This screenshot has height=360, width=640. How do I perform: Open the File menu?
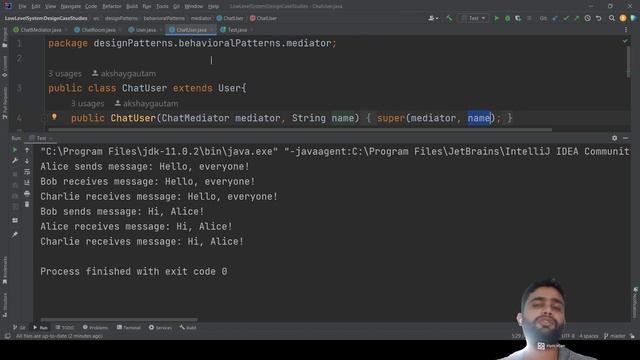22,7
